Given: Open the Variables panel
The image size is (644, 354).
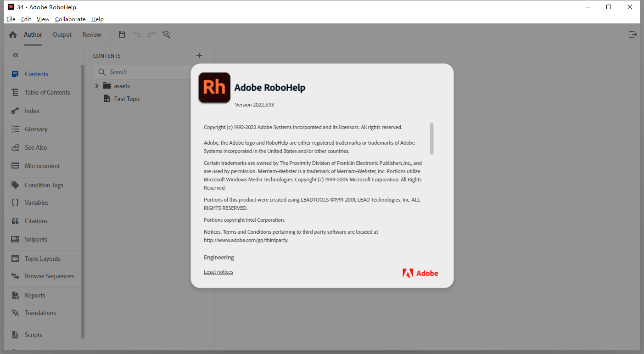Looking at the screenshot, I should pos(37,202).
